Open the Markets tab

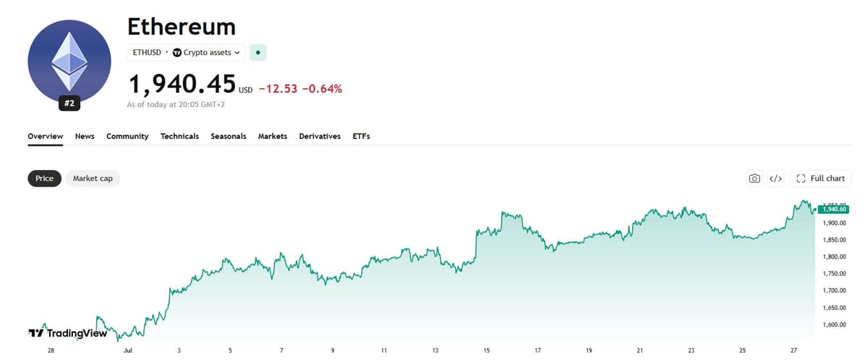(x=273, y=136)
